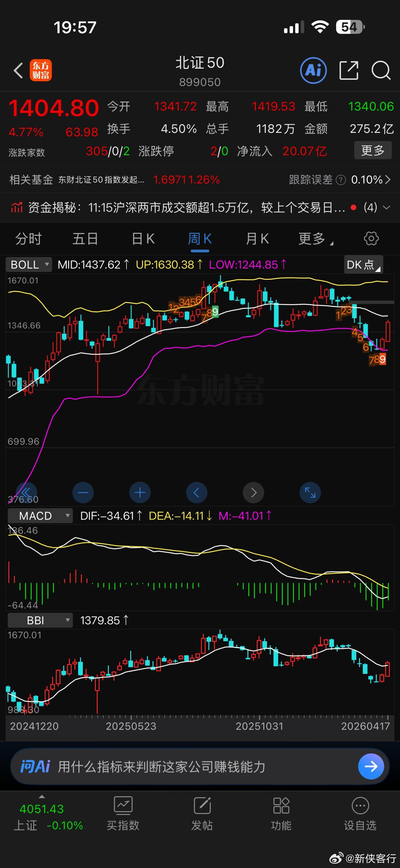Open the BBI indicator dropdown
This screenshot has width=400, height=868.
tap(40, 620)
